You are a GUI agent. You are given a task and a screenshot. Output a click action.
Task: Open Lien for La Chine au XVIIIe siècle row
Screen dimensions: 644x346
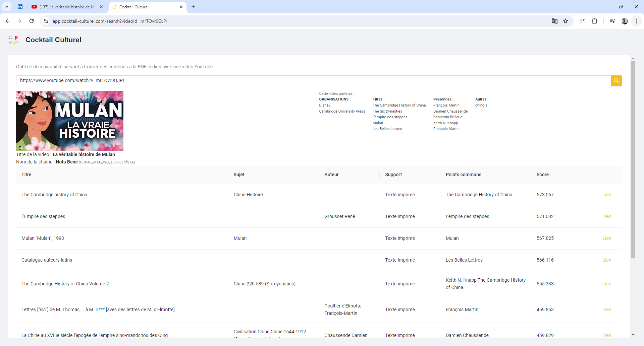[607, 335]
